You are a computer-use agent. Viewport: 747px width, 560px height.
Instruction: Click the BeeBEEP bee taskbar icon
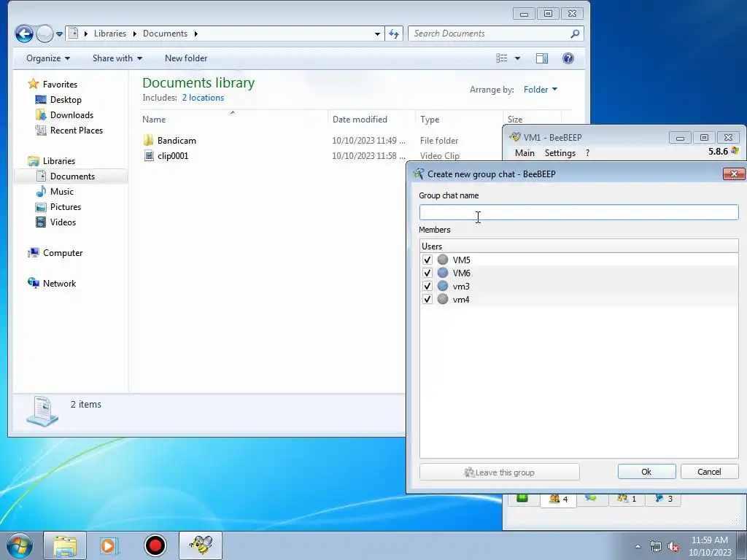[201, 545]
